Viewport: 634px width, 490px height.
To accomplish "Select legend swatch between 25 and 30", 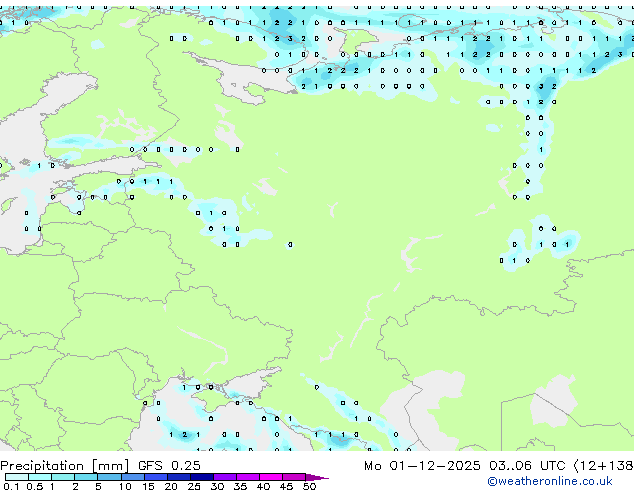I will (x=201, y=477).
